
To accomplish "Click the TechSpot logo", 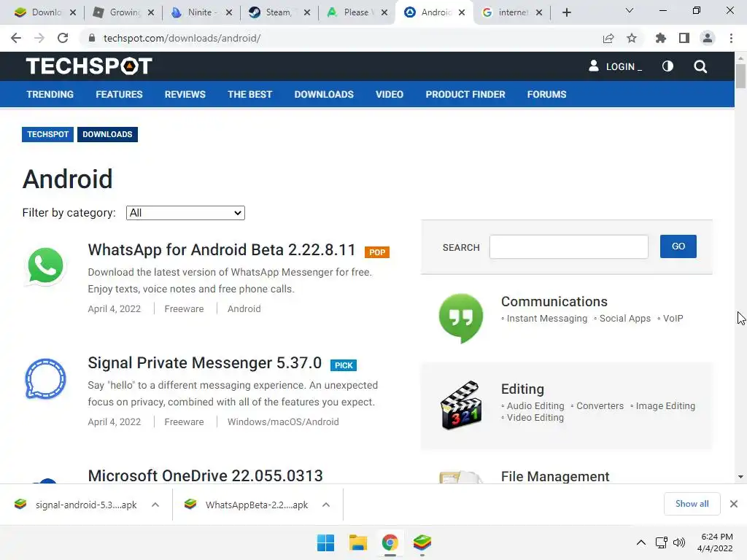I will (x=89, y=66).
